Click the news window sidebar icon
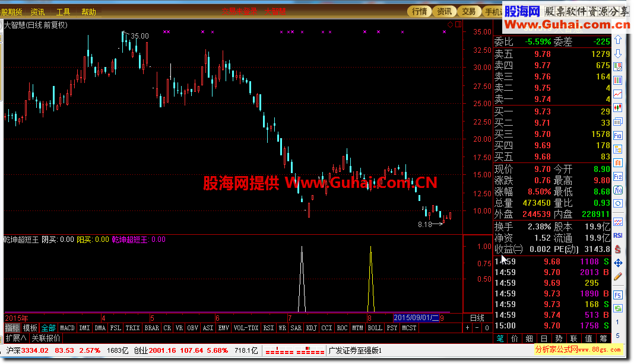Image resolution: width=634 pixels, height=364 pixels. pos(618,122)
